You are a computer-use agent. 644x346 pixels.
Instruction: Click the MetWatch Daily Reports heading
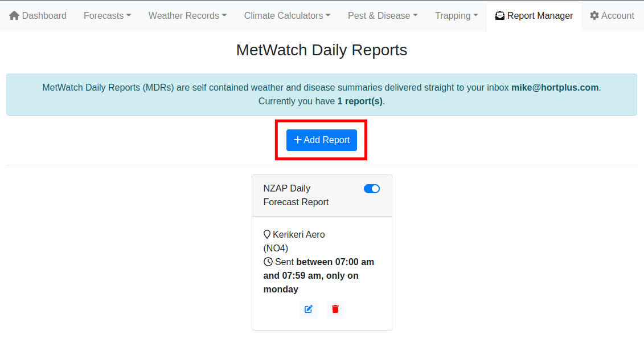[322, 50]
